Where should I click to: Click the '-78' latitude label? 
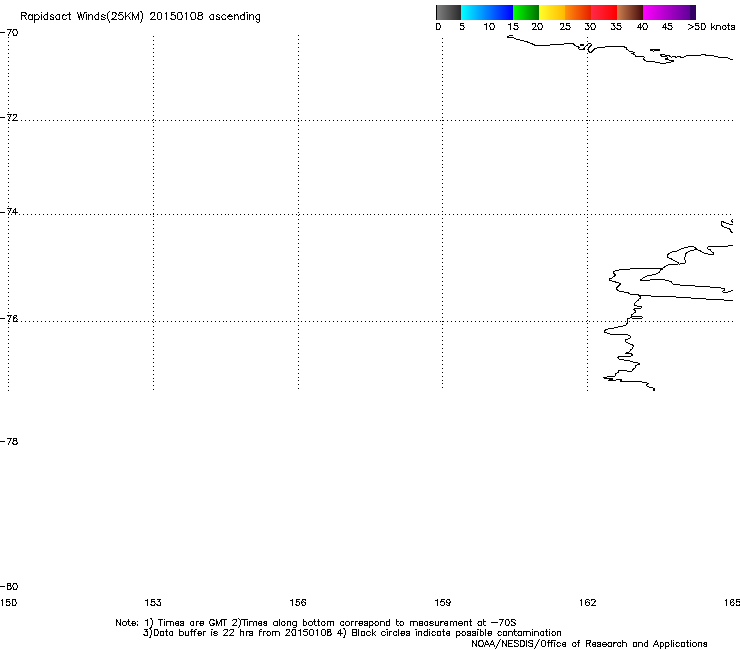[9, 441]
